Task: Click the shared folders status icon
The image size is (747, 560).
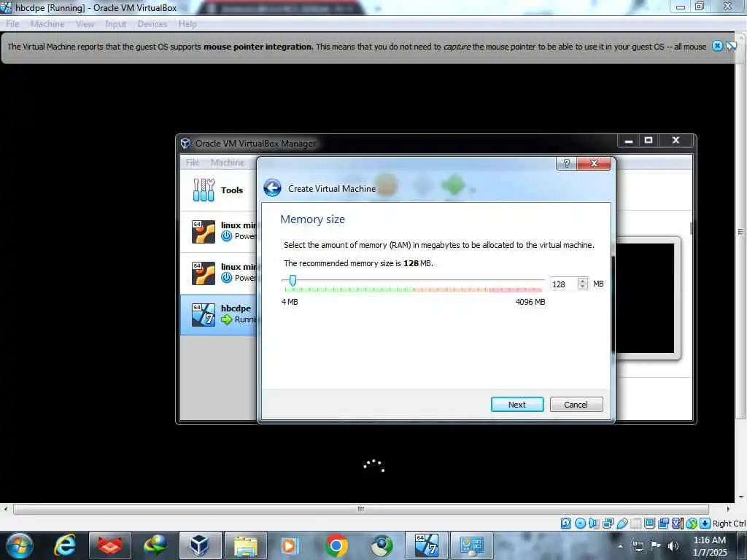Action: tap(635, 524)
